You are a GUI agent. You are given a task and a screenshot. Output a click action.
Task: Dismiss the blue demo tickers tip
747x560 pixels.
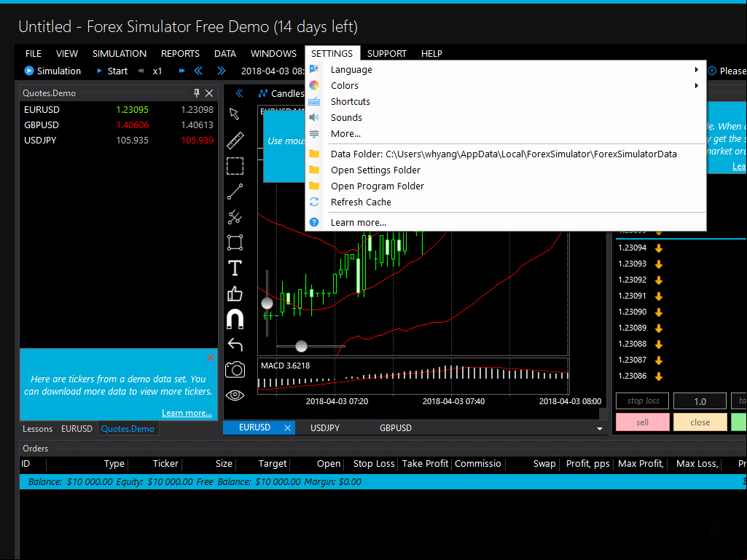click(211, 358)
